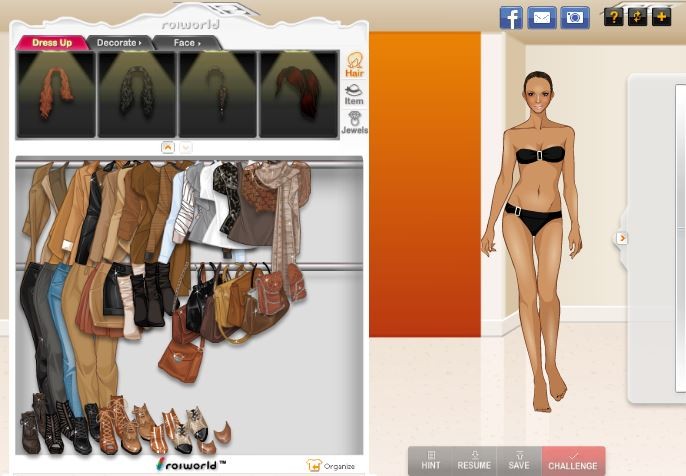Click the email envelope icon
Screen dimensions: 686x476
click(x=542, y=17)
